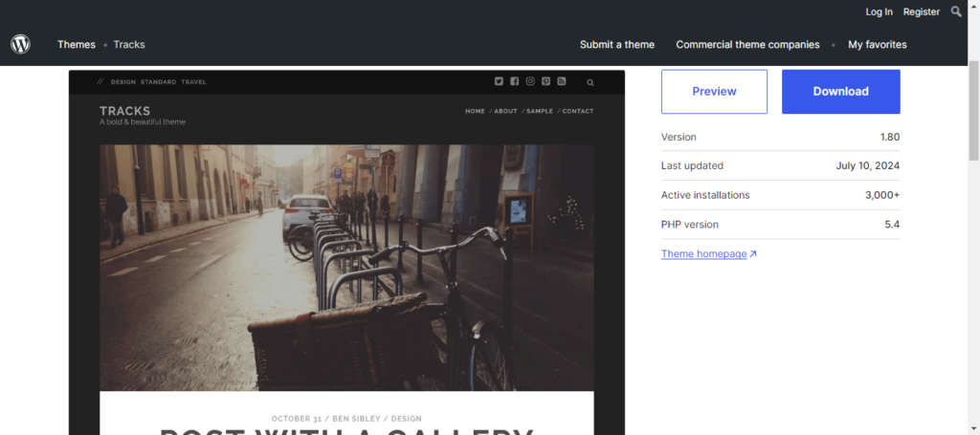Click the Tracks breadcrumb item
The width and height of the screenshot is (980, 435).
point(129,44)
